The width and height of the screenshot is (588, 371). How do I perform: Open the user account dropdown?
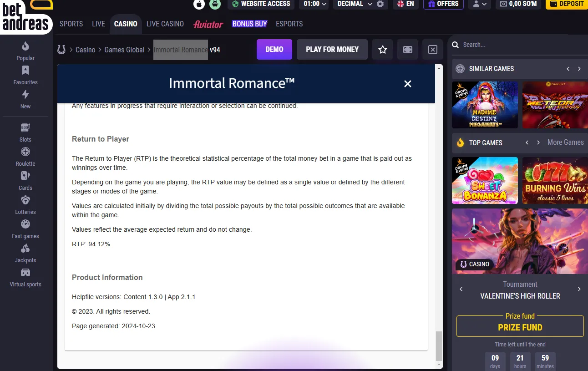(480, 4)
